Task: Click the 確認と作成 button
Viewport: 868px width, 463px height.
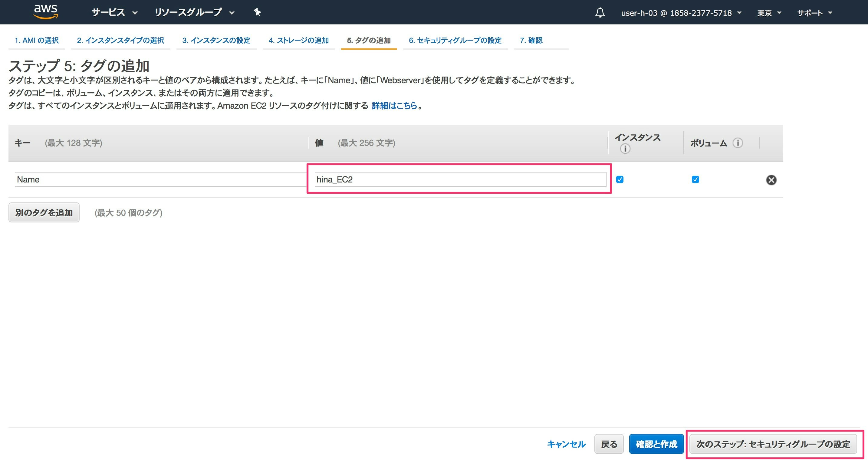Action: point(656,444)
